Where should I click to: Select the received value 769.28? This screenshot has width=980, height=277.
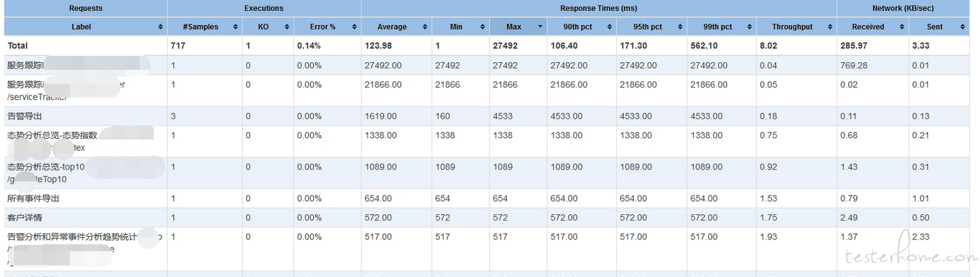[854, 66]
